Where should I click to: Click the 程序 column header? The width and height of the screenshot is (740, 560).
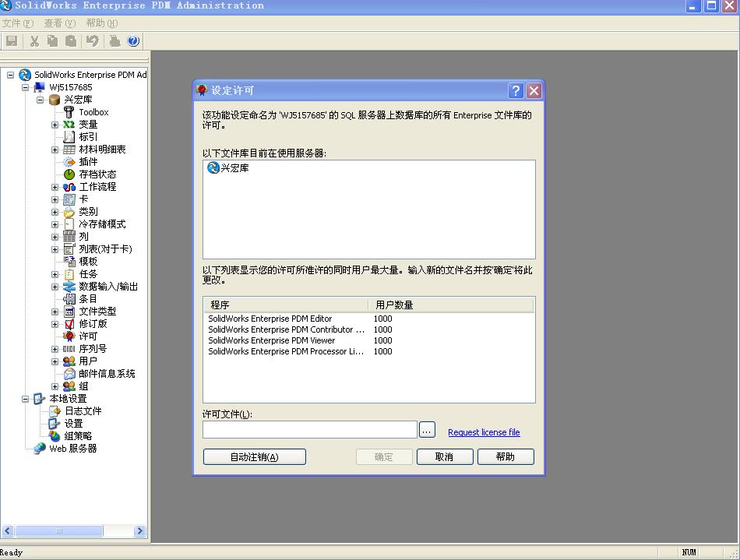pos(286,305)
